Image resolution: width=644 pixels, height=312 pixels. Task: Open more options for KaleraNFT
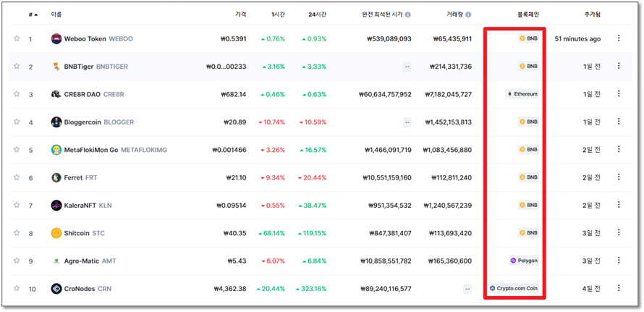pos(619,204)
